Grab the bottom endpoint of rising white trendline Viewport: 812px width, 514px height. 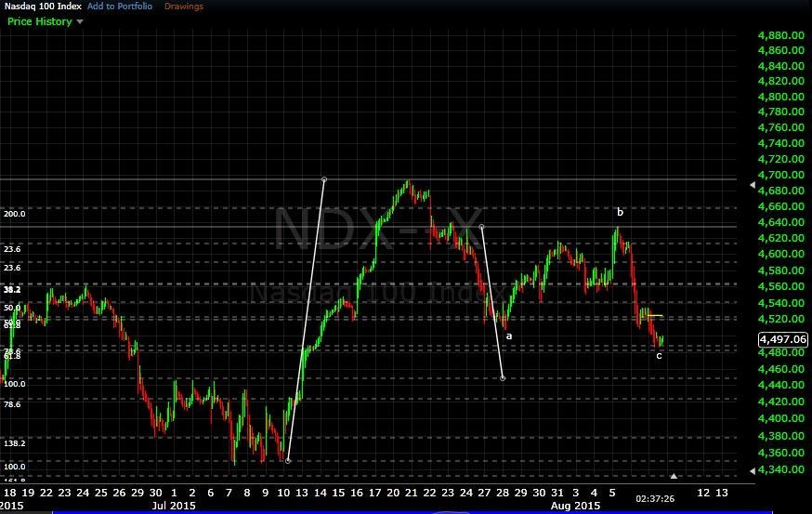(x=288, y=460)
